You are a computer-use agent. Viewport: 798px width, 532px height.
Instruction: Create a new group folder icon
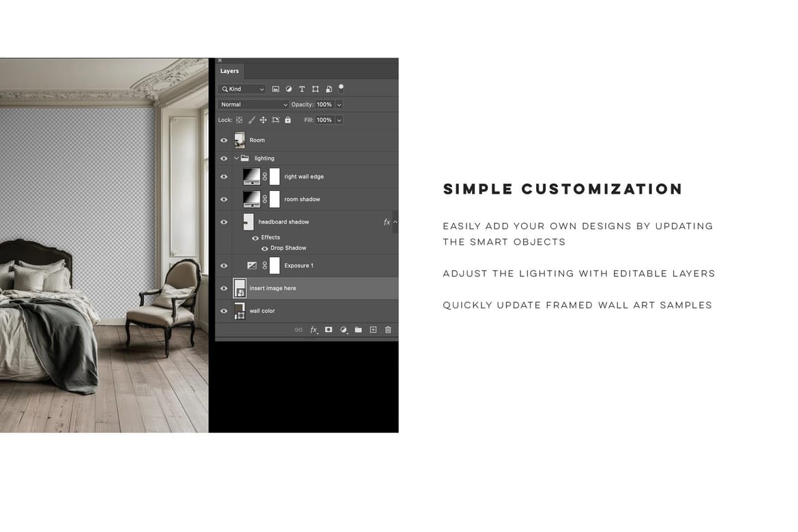(x=358, y=330)
